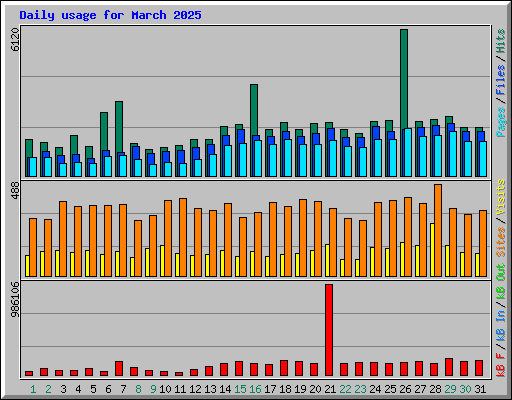Select the 'Pages' legend word

pos(501,122)
